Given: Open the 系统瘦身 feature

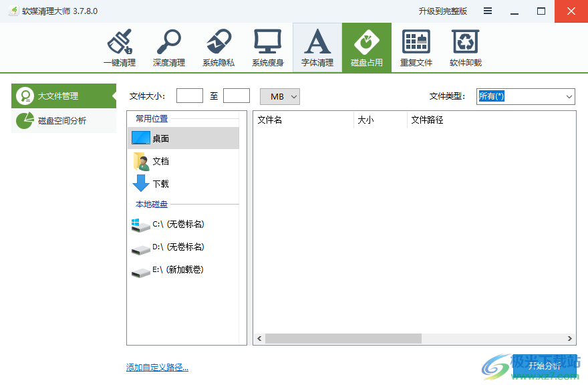Looking at the screenshot, I should click(x=268, y=47).
